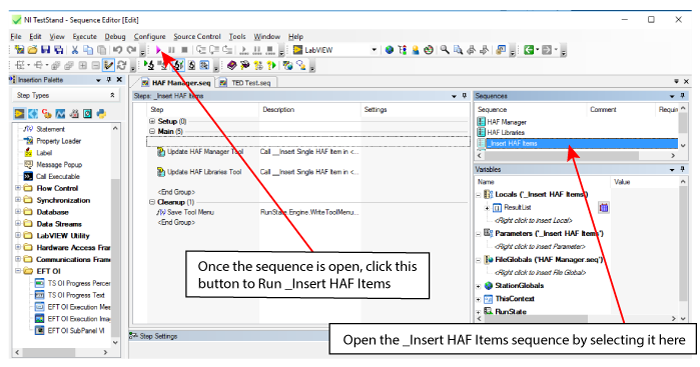Viewport: 700px width, 367px height.
Task: Click the gray Navigate Forward arrow
Action: coord(547,50)
